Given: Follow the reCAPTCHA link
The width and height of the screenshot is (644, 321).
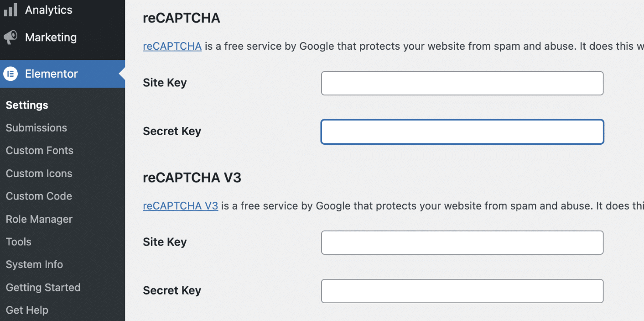Looking at the screenshot, I should [x=172, y=46].
